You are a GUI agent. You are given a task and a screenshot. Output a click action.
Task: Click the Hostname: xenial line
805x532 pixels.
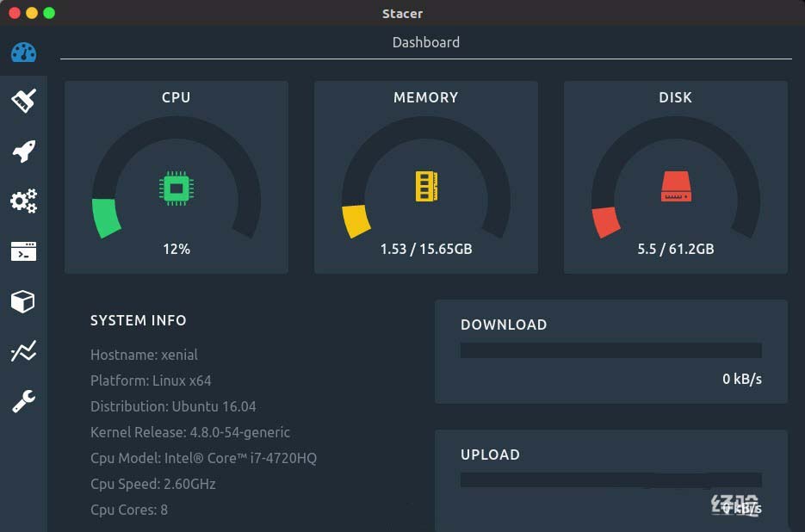(144, 355)
